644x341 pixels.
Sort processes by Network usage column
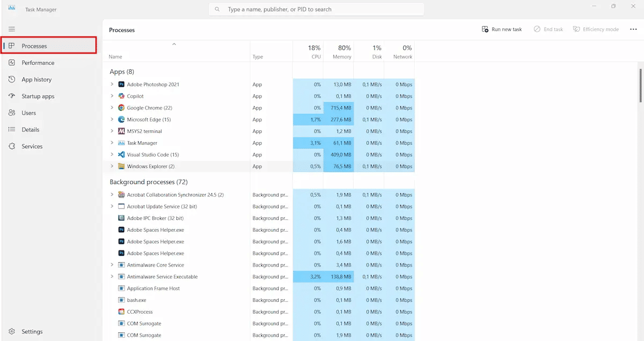400,51
